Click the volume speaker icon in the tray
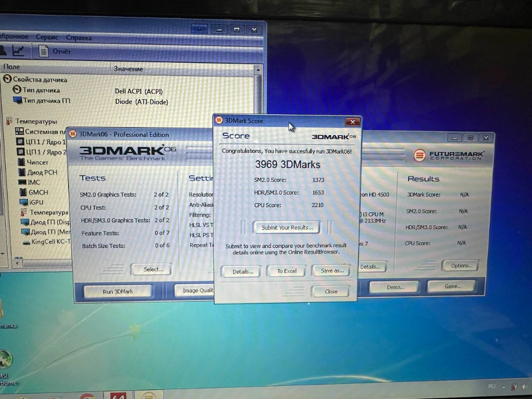 click(525, 387)
